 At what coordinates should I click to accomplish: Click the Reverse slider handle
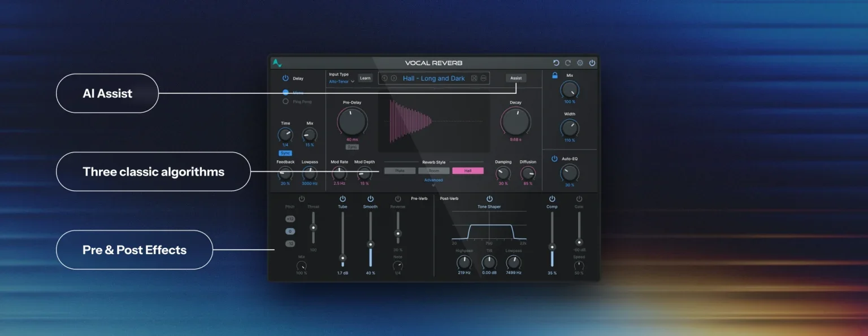[398, 233]
